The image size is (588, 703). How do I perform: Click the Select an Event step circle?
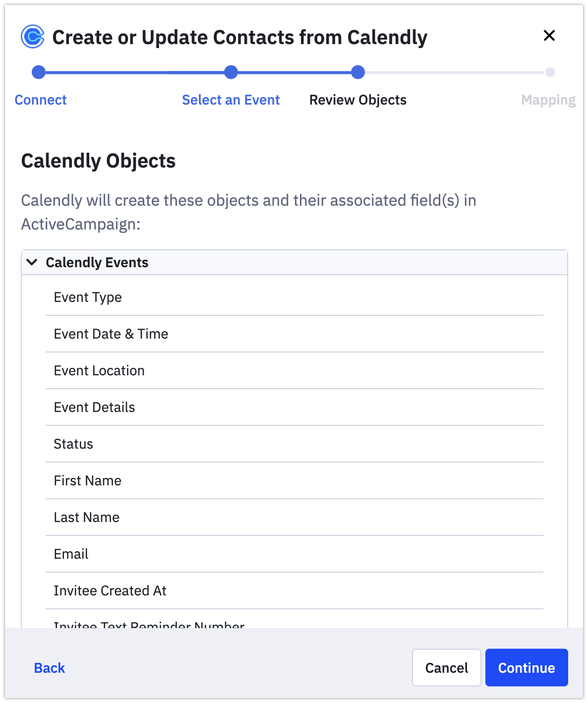click(231, 72)
